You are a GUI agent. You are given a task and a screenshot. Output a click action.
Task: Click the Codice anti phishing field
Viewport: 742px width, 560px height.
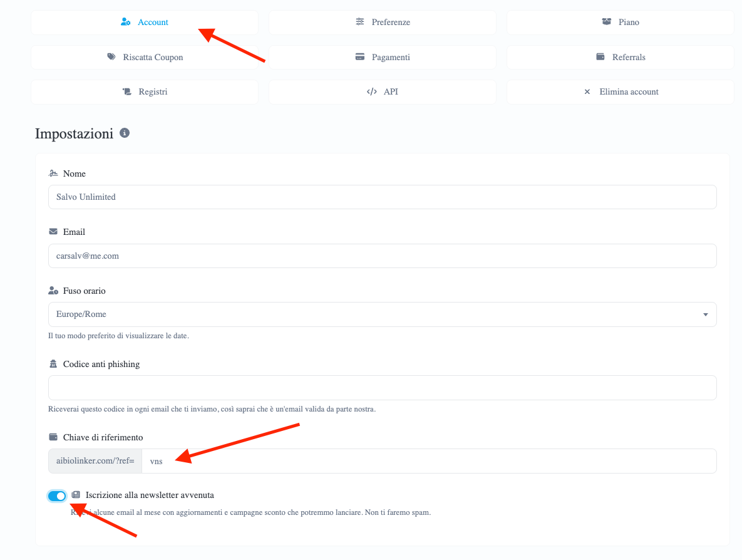click(383, 388)
